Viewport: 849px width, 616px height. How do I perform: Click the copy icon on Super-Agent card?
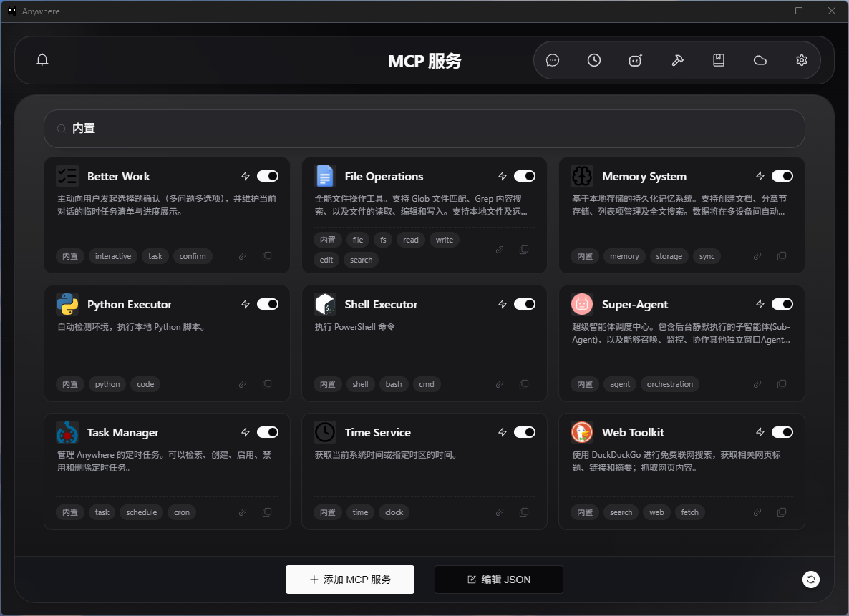coord(782,384)
